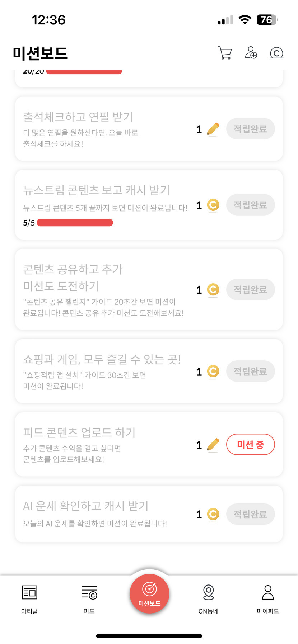Viewport: 298px width, 644px height.
Task: Open the shopping cart icon
Action: point(225,53)
